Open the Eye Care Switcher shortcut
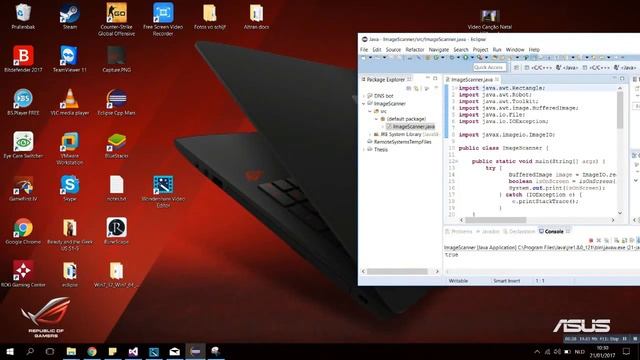 (23, 145)
